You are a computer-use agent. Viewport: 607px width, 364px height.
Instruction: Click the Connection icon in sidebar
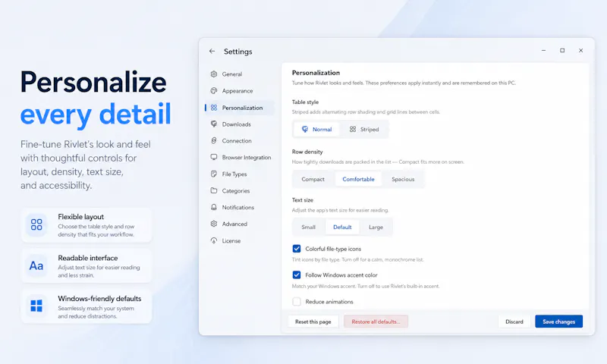(214, 140)
